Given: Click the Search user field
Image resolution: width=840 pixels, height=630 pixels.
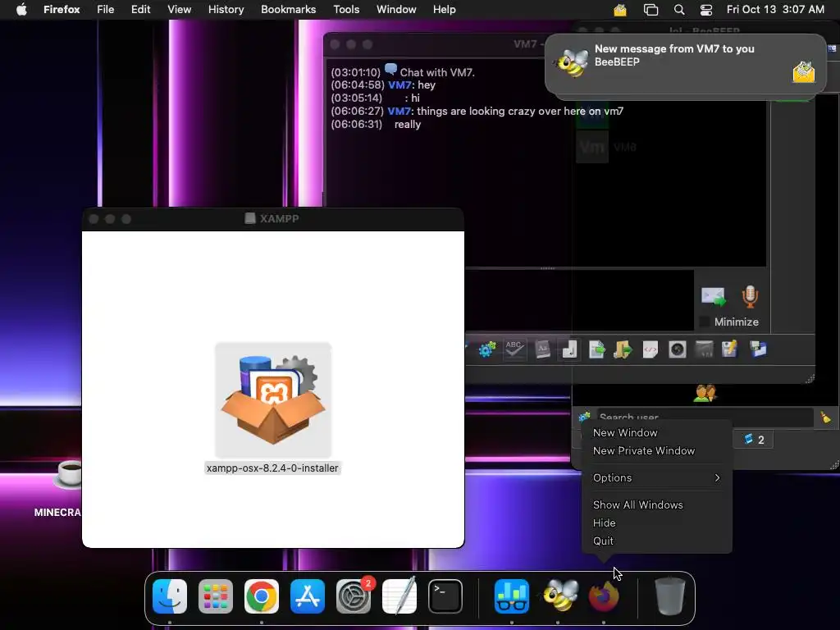Looking at the screenshot, I should [x=705, y=417].
